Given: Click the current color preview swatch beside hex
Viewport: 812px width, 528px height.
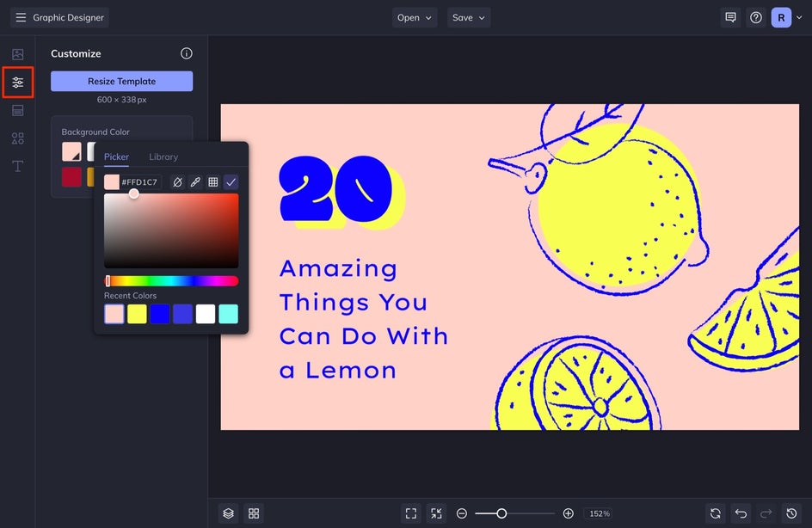Looking at the screenshot, I should (111, 182).
